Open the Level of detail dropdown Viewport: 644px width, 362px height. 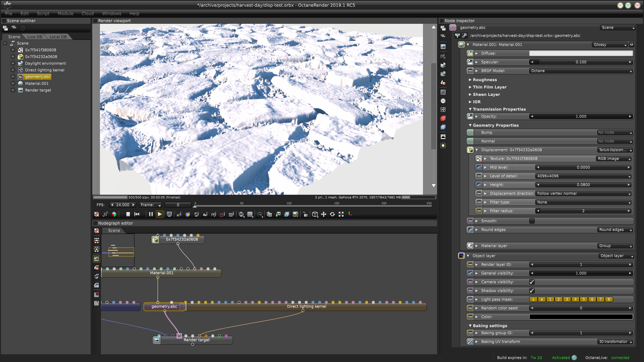click(x=583, y=176)
